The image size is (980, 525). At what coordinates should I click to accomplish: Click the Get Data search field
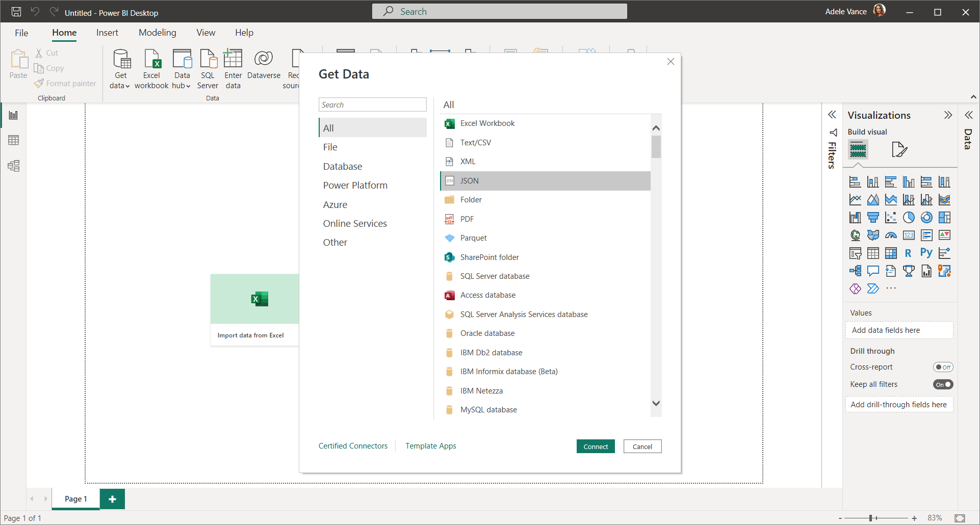372,104
